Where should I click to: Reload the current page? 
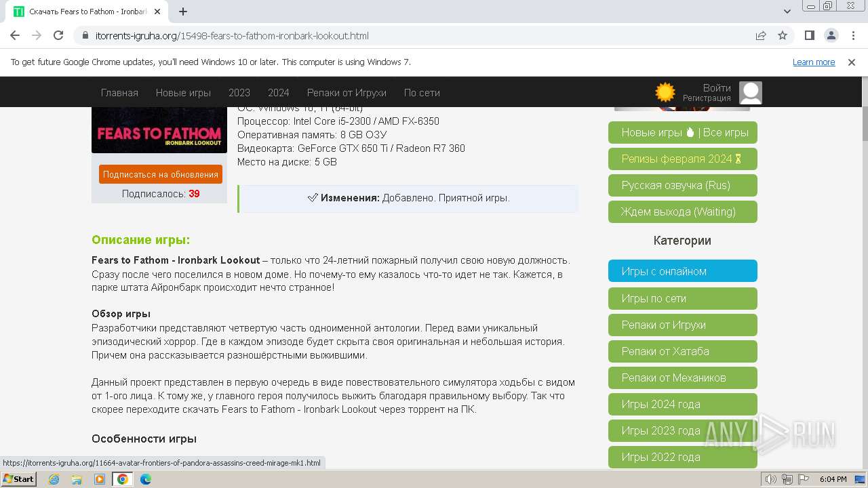[x=58, y=35]
